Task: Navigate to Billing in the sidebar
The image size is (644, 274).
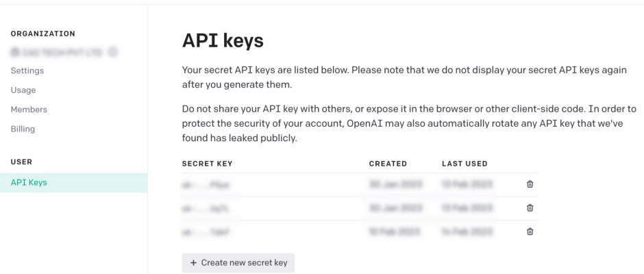Action: coord(23,129)
